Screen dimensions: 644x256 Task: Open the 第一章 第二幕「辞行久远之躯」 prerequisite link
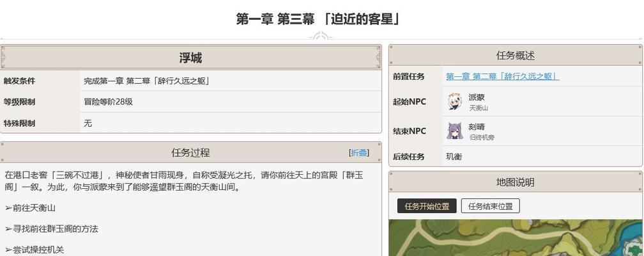503,77
